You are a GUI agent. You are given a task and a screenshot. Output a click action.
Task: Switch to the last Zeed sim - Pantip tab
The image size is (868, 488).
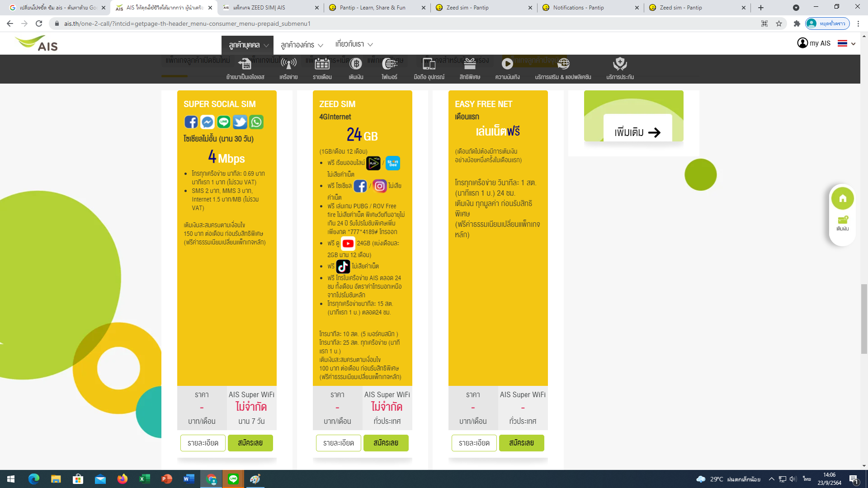(697, 8)
